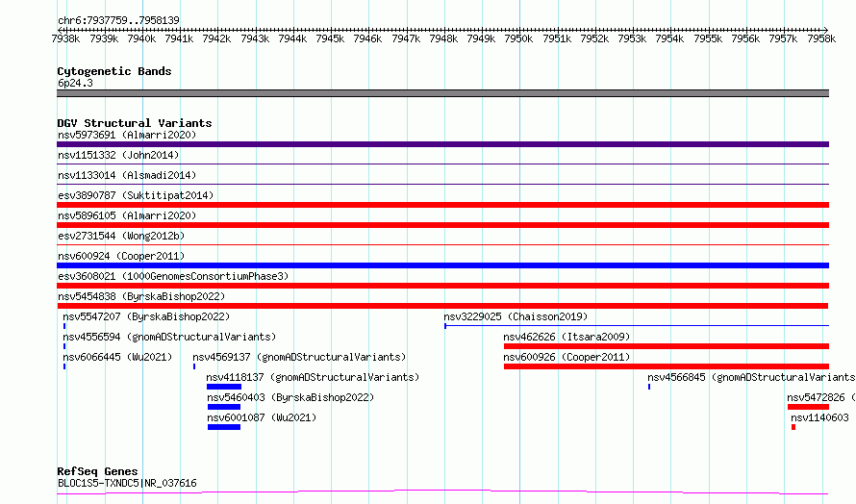The image size is (856, 504).
Task: Click the nsv5973691 (Almarri2020) variant label
Action: click(x=127, y=135)
